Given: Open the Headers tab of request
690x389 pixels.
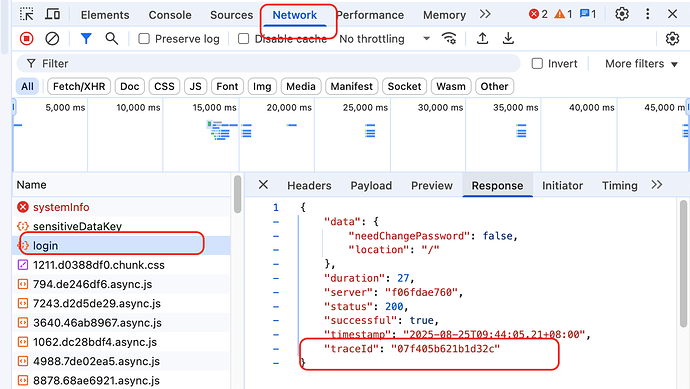Looking at the screenshot, I should [x=309, y=185].
